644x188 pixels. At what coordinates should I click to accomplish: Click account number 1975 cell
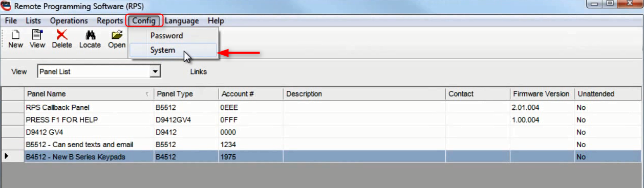click(x=251, y=157)
